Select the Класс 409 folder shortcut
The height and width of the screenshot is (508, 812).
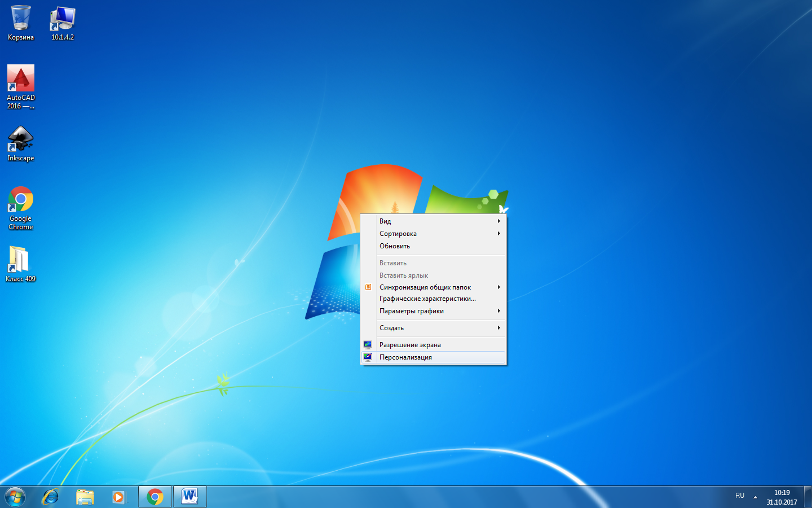(x=21, y=264)
